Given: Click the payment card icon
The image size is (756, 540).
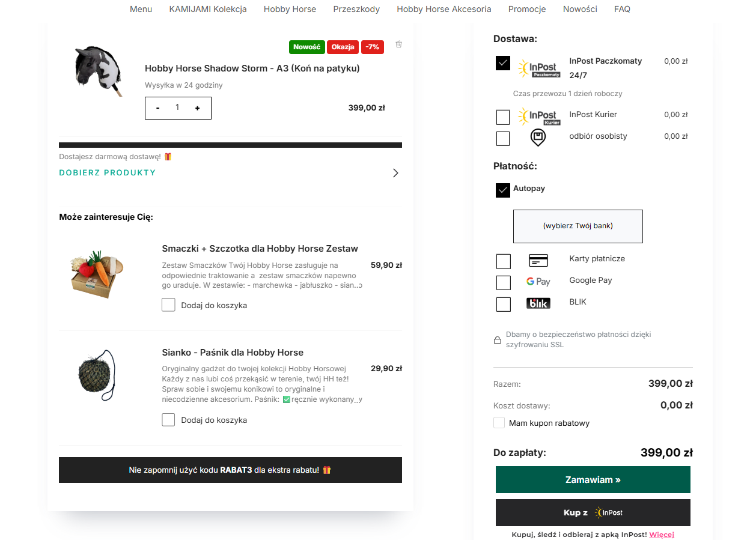Looking at the screenshot, I should (538, 261).
